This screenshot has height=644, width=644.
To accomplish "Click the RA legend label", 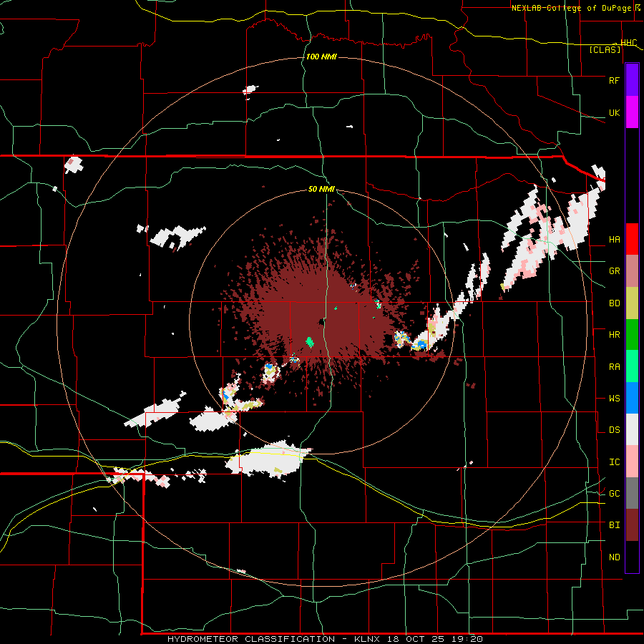I will click(x=614, y=367).
